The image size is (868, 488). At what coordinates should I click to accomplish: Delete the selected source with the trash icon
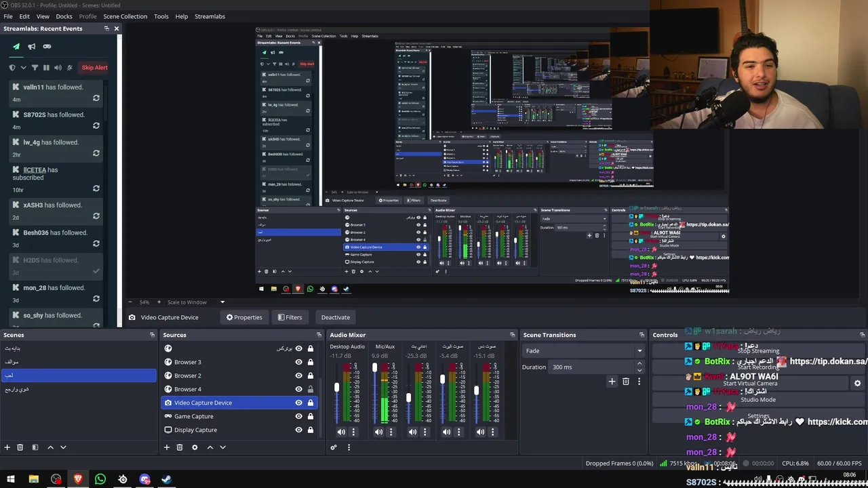180,447
